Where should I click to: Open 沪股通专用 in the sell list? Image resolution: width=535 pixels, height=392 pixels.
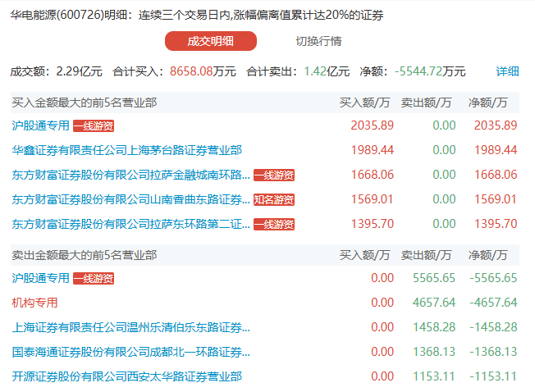pyautogui.click(x=40, y=278)
